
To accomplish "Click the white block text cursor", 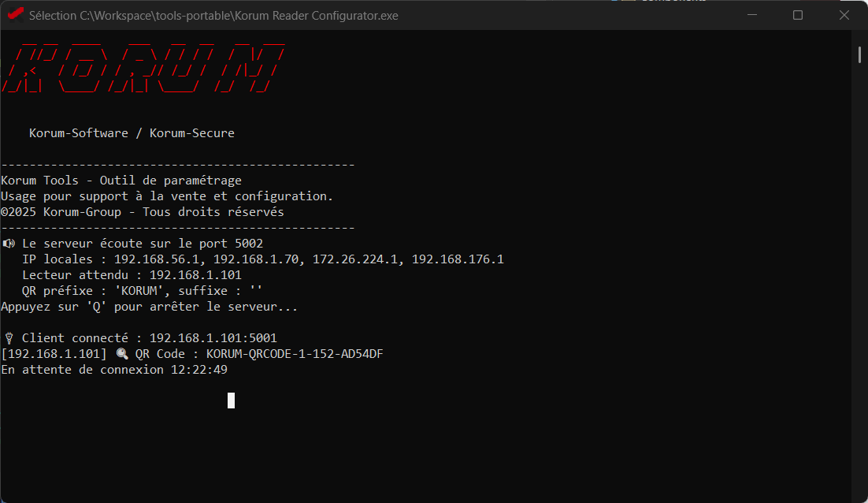I will [x=231, y=401].
